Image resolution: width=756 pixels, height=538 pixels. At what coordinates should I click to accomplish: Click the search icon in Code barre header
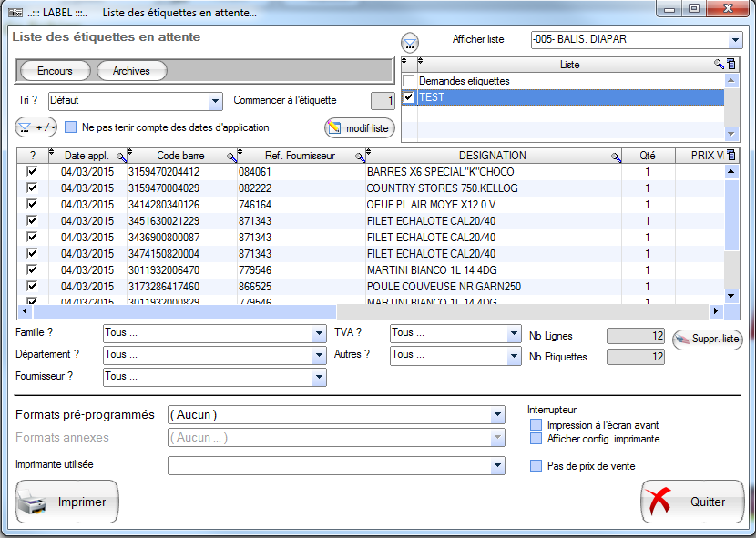[231, 157]
